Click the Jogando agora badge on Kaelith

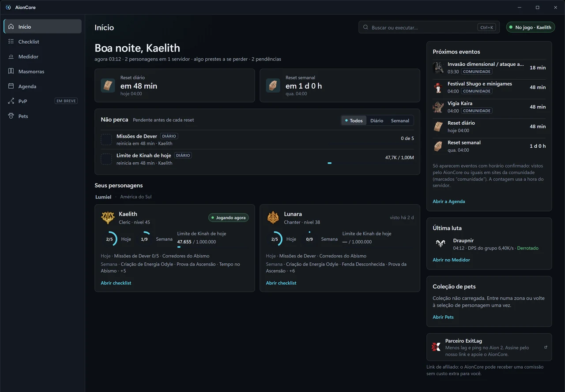click(x=228, y=217)
